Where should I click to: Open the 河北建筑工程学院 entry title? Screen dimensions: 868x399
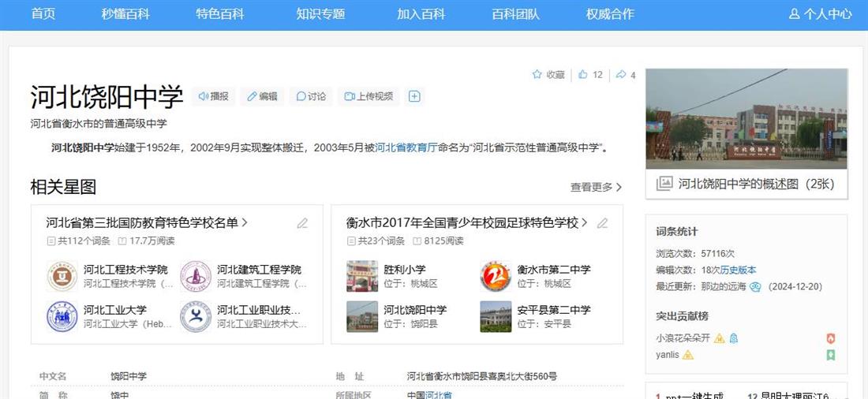coord(259,270)
